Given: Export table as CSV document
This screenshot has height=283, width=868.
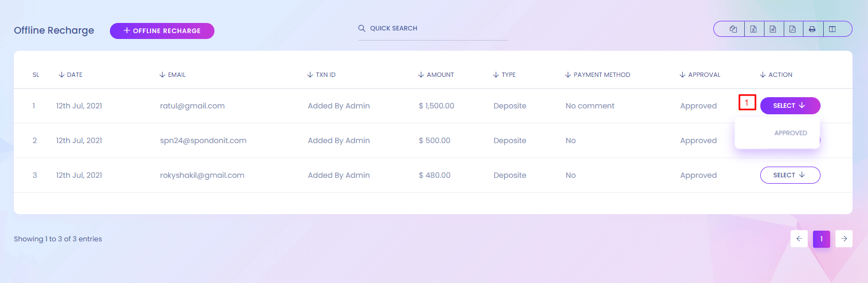Looking at the screenshot, I should coord(773,29).
